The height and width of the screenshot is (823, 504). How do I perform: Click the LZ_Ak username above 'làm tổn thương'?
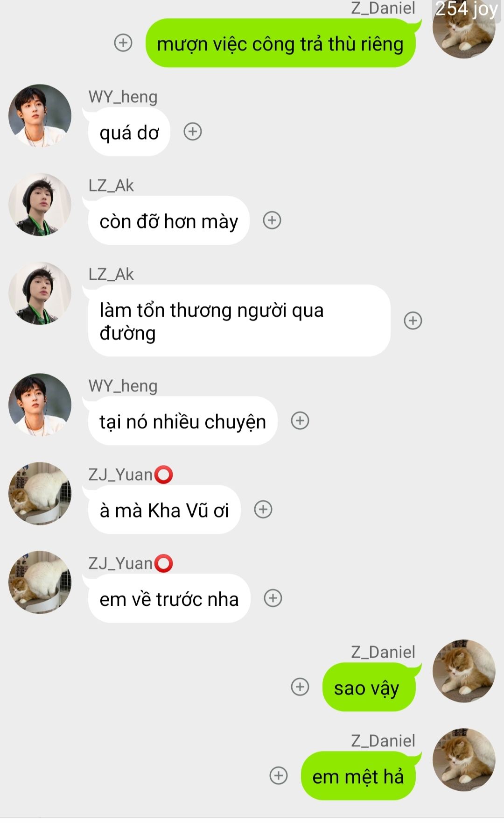[x=111, y=274]
